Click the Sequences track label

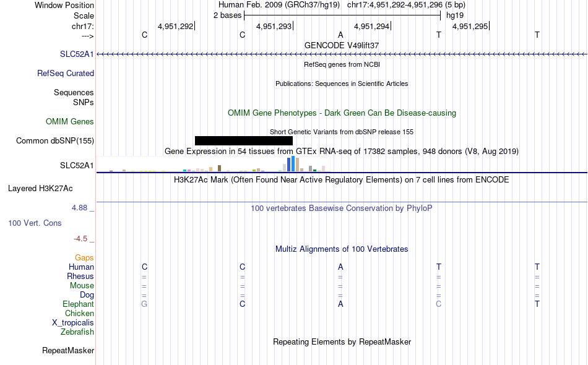coord(74,93)
